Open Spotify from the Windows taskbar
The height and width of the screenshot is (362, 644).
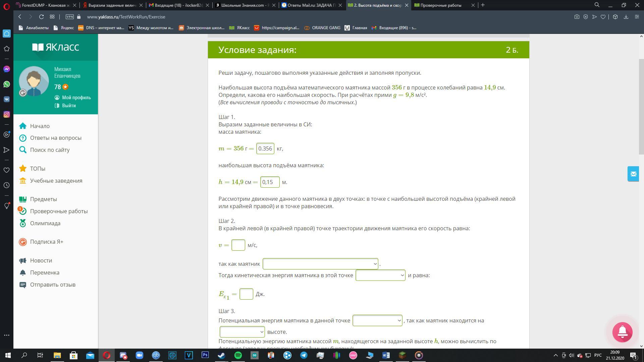tap(238, 355)
